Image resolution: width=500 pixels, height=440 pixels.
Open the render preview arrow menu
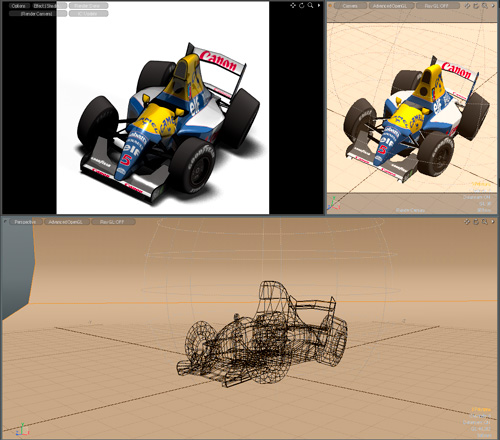click(319, 5)
